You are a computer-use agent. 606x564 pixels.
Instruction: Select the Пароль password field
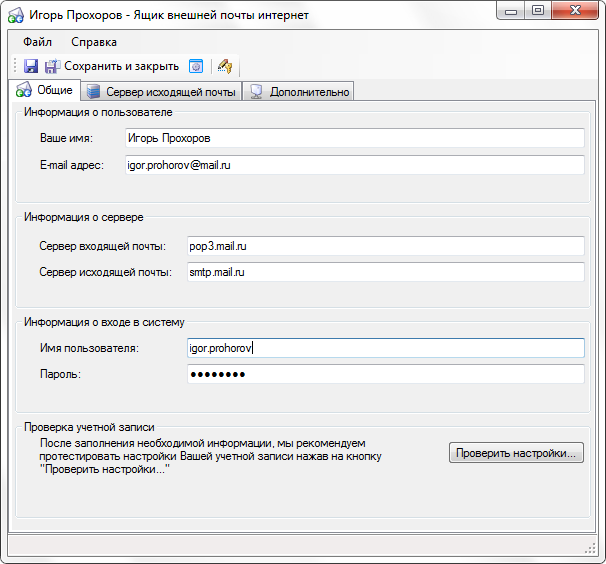(x=385, y=374)
